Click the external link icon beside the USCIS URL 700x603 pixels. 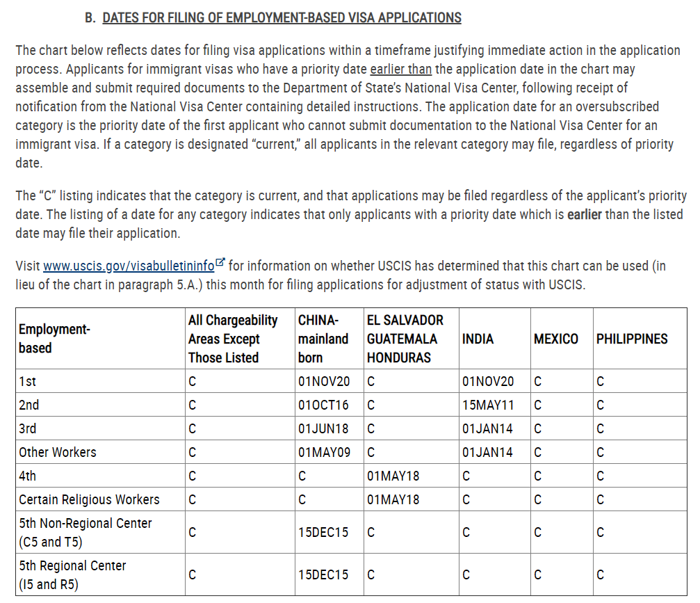(220, 263)
